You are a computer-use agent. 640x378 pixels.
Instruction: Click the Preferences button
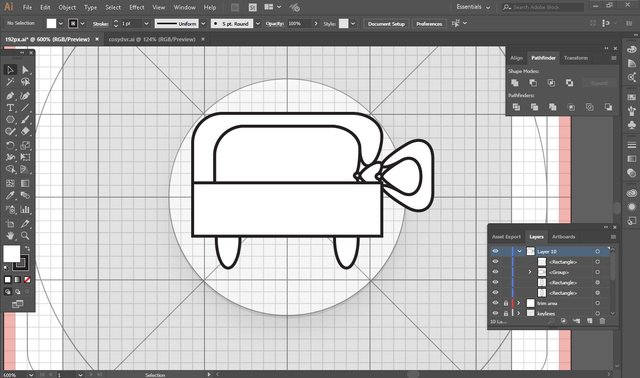click(x=429, y=24)
